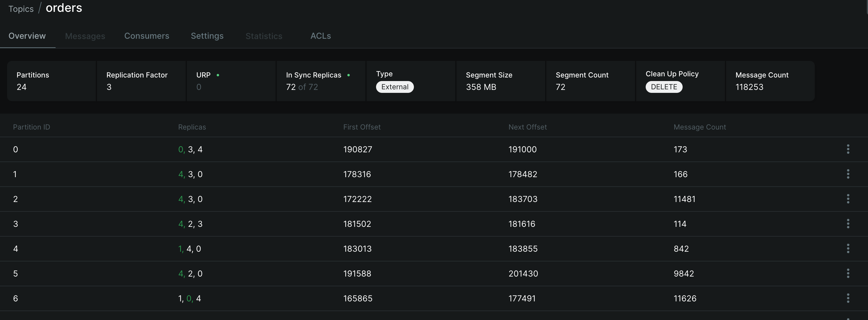Image resolution: width=868 pixels, height=320 pixels.
Task: Switch to the Consumers tab
Action: coord(147,36)
